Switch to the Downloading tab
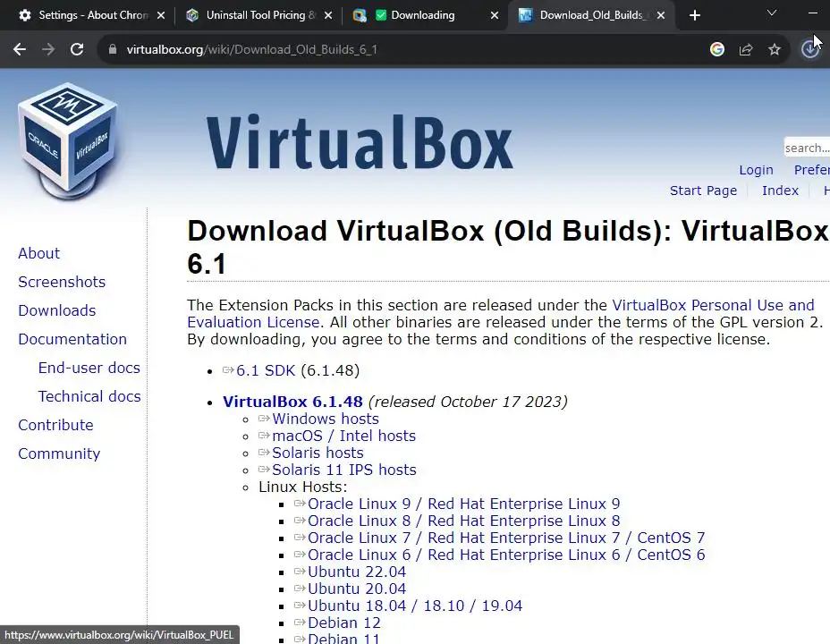 click(422, 15)
